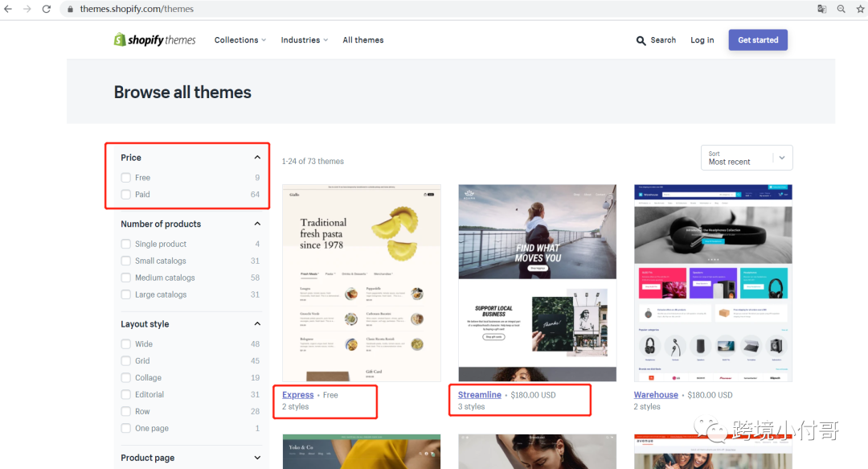Image resolution: width=868 pixels, height=469 pixels.
Task: Open the Collections dropdown menu
Action: (x=240, y=40)
